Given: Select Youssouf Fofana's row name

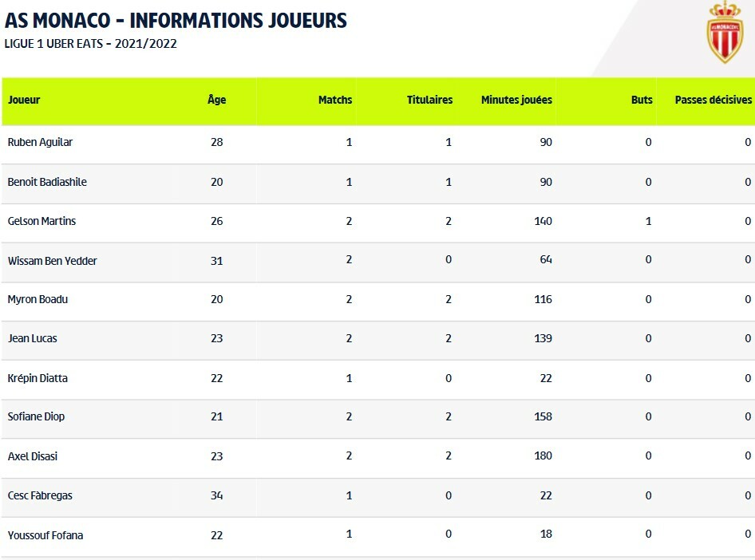Looking at the screenshot, I should (45, 535).
